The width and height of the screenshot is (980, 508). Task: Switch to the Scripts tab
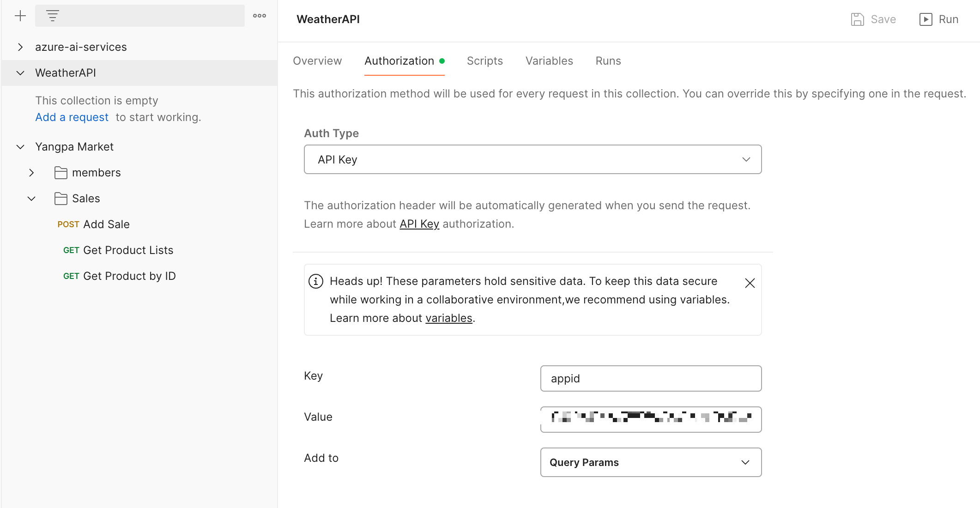coord(484,61)
